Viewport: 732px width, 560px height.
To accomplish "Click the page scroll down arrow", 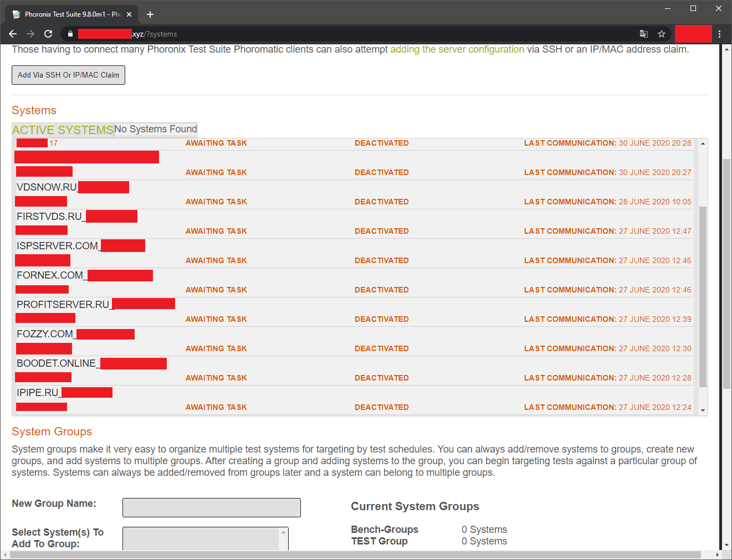I will coord(726,546).
